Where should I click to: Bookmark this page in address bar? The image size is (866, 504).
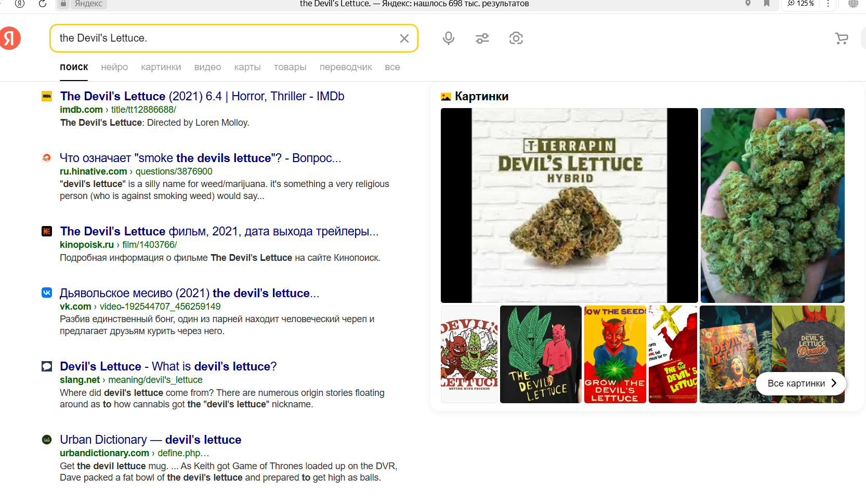point(766,4)
